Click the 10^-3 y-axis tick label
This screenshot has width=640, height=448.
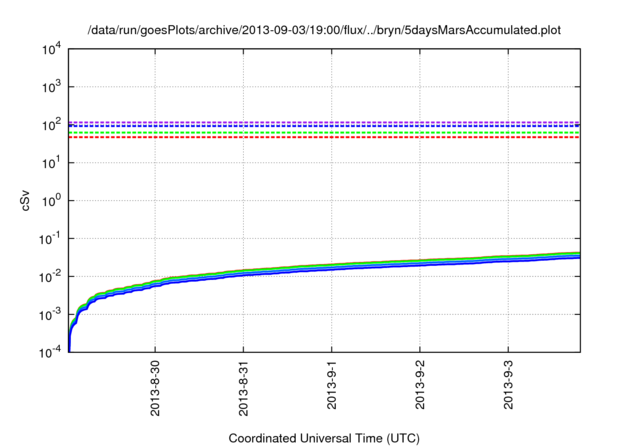(50, 315)
